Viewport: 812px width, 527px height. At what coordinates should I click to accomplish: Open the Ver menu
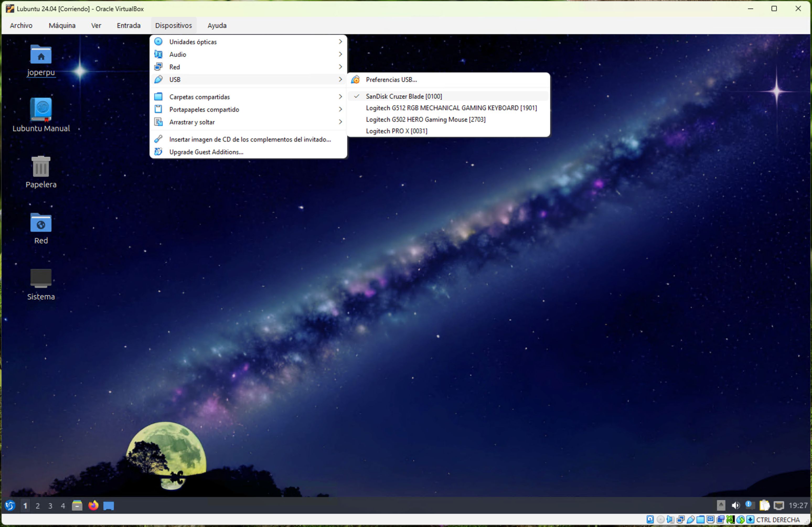coord(96,26)
